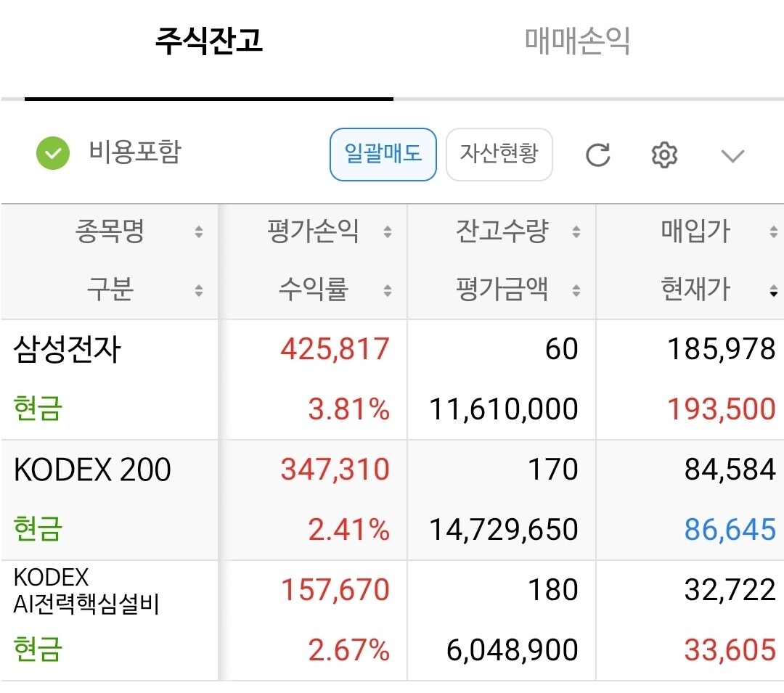Expand the chevron-down arrow beside settings

(732, 156)
